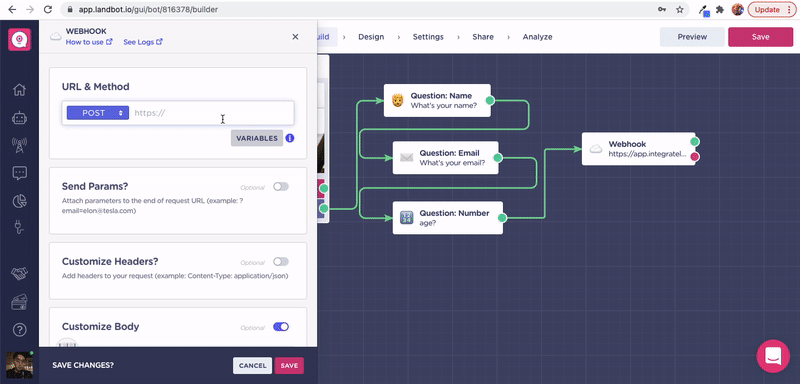Open the Integrations plug sidebar icon
This screenshot has height=384, width=800.
point(19,226)
